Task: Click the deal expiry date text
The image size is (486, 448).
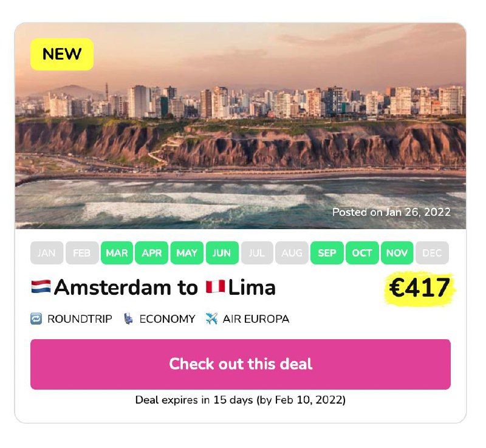Action: (x=241, y=400)
